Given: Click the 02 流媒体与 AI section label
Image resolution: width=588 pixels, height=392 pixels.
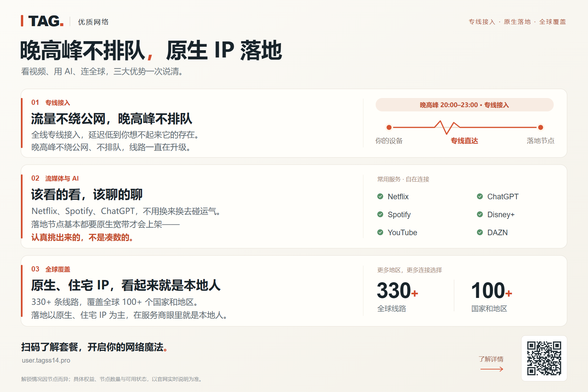Looking at the screenshot, I should point(55,178).
